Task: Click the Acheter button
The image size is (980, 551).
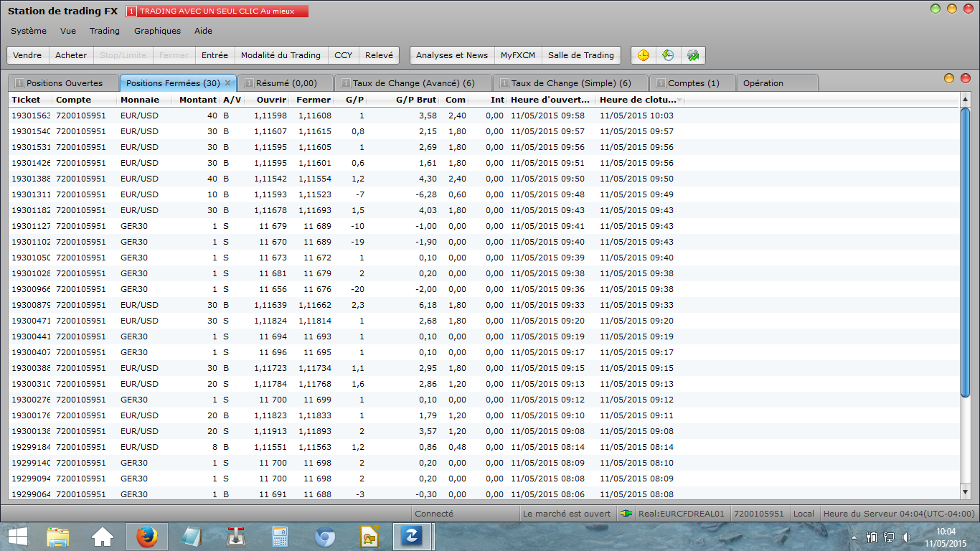Action: 71,55
